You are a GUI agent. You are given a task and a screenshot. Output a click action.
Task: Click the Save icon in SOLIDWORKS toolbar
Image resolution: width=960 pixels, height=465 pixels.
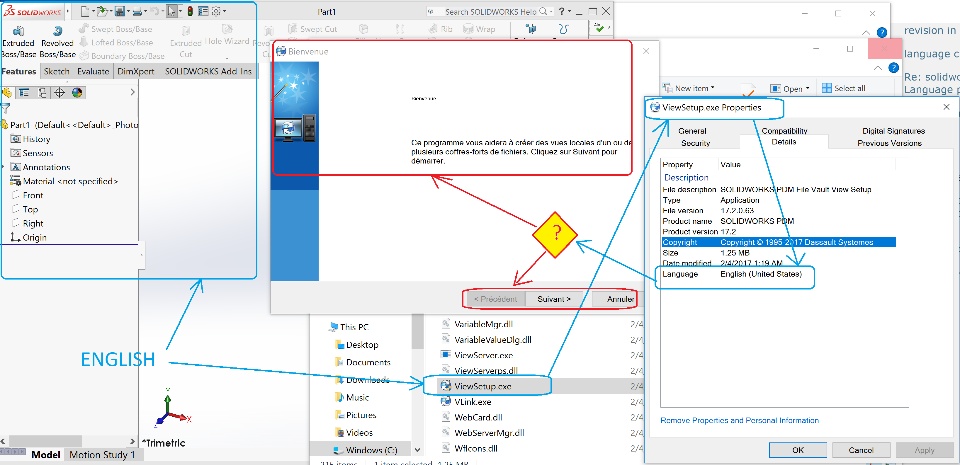[120, 10]
